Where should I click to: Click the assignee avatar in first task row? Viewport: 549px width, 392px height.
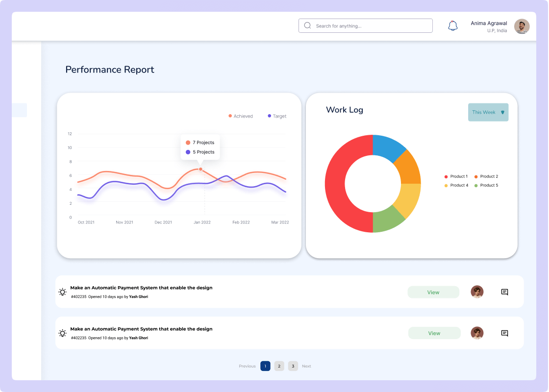[477, 292]
